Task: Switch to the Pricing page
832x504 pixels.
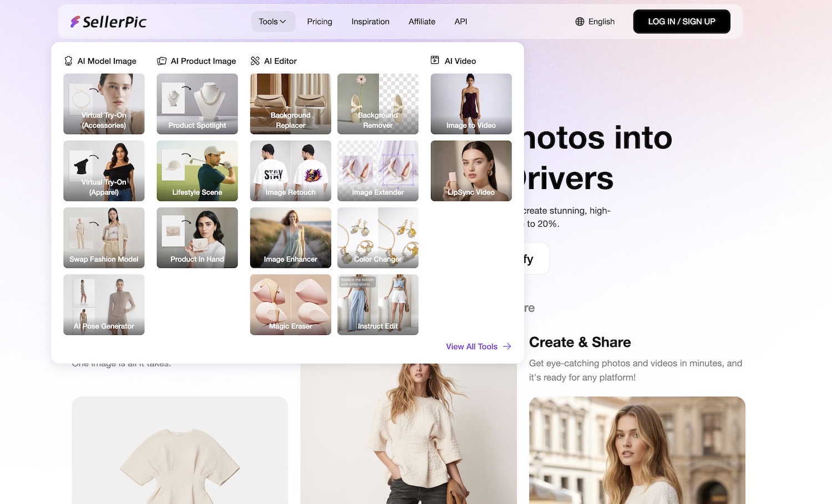Action: click(319, 21)
